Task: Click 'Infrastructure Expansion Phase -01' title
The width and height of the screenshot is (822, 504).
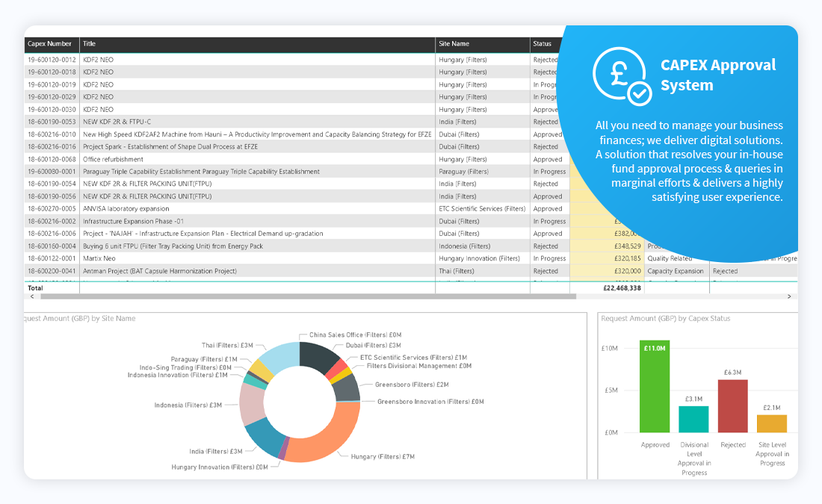Action: 133,222
